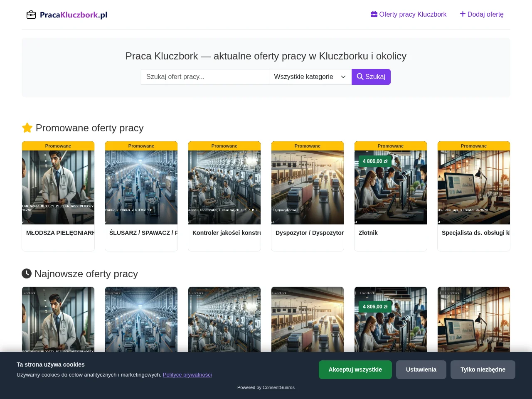Open cookie Ustawienia button
532x399 pixels.
pos(421,369)
